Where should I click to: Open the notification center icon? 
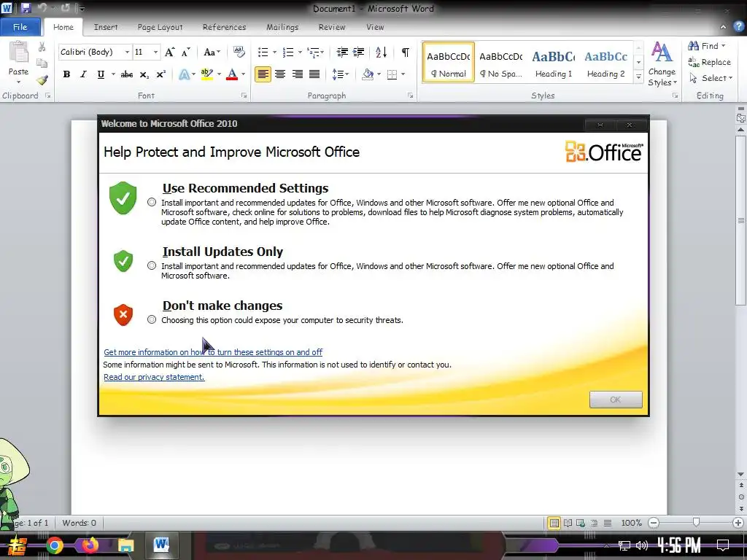tap(723, 545)
